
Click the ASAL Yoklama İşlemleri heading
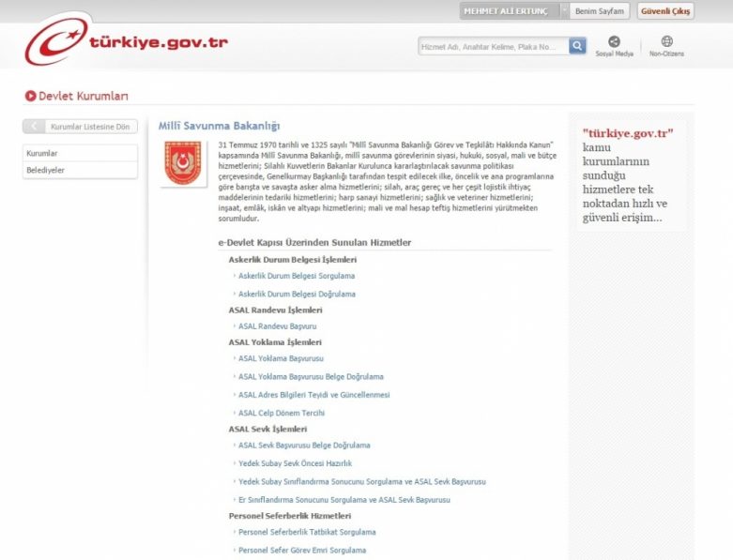coord(275,342)
